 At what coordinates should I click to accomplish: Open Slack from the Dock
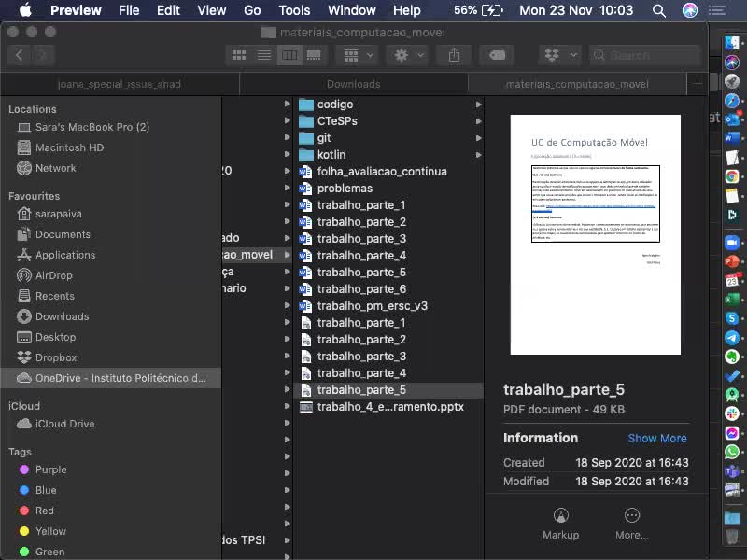click(x=732, y=413)
